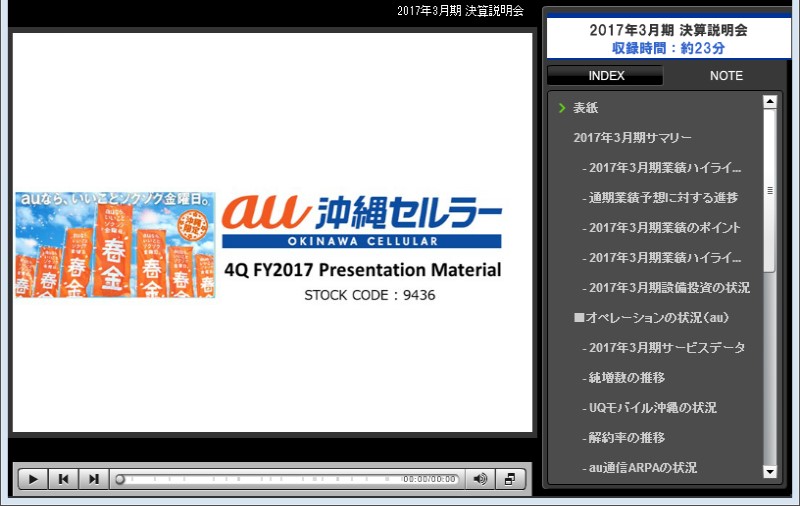Start playback with the play button
This screenshot has width=800, height=506.
33,479
